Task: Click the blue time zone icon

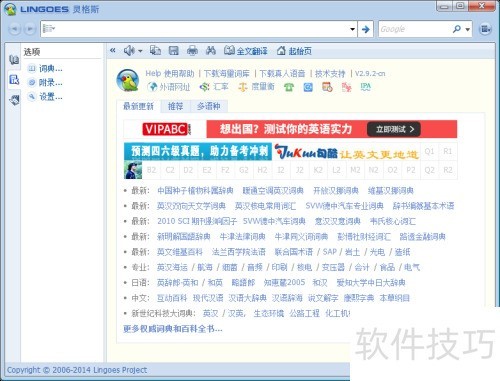Action: tap(308, 87)
